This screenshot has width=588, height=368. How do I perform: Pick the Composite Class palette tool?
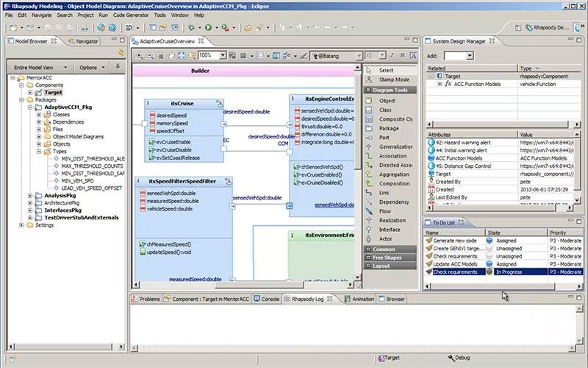tap(390, 119)
